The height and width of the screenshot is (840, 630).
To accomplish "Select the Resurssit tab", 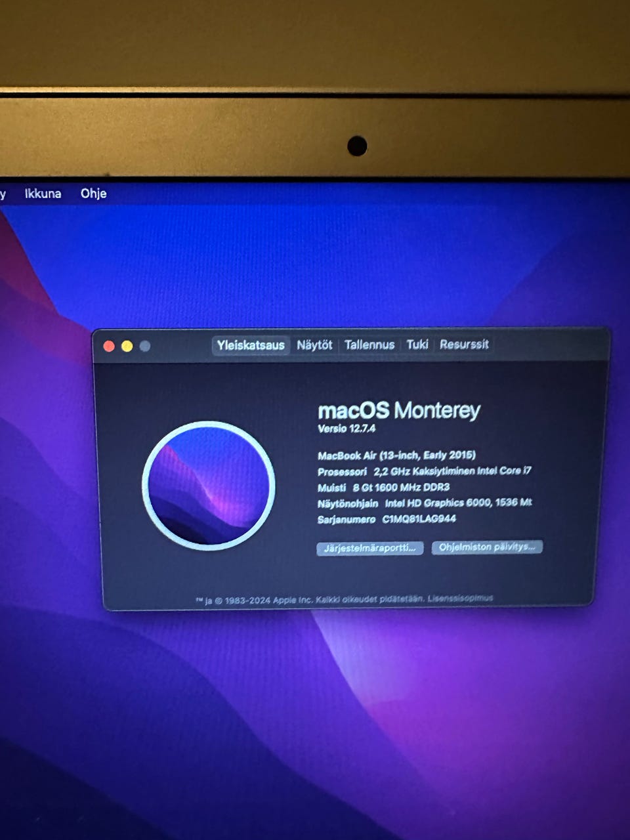I will (x=464, y=345).
